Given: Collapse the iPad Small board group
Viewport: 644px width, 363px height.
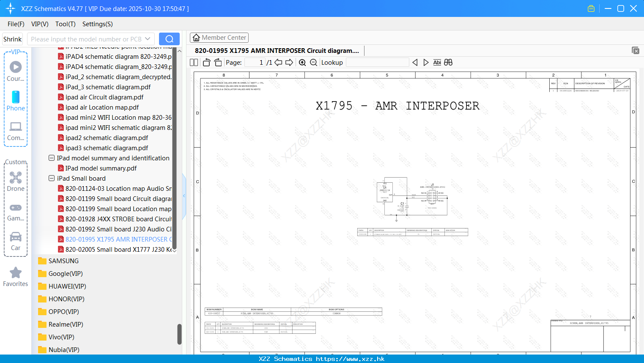Looking at the screenshot, I should pyautogui.click(x=52, y=178).
